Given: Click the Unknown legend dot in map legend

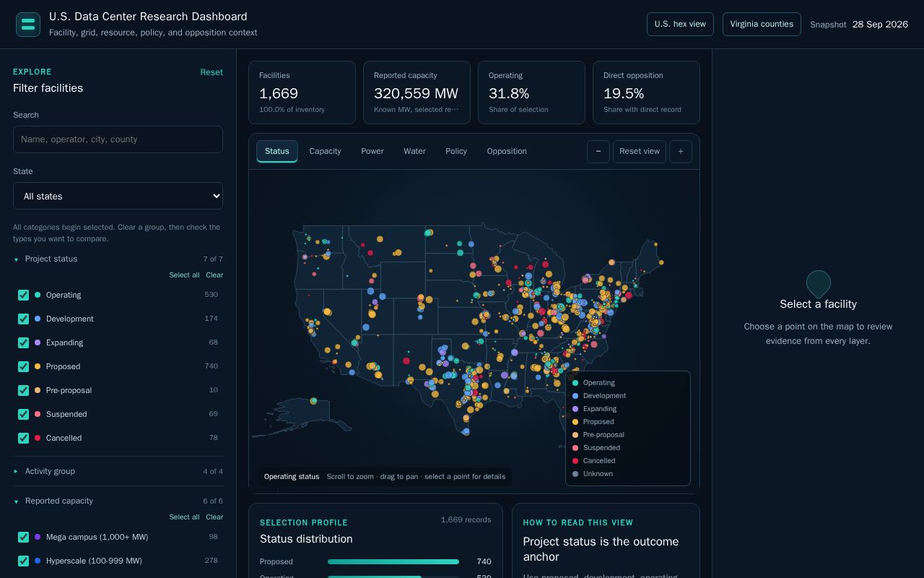Looking at the screenshot, I should 575,474.
